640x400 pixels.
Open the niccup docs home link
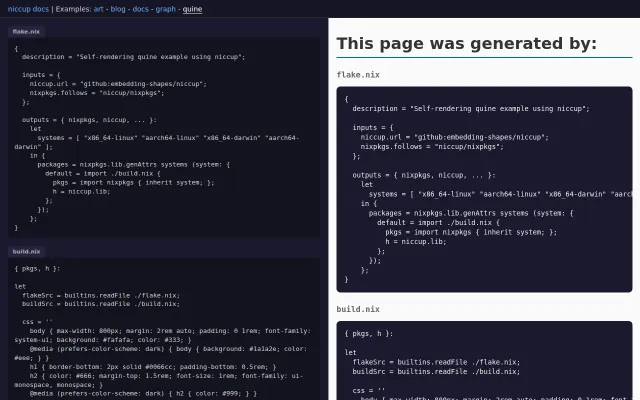click(28, 9)
